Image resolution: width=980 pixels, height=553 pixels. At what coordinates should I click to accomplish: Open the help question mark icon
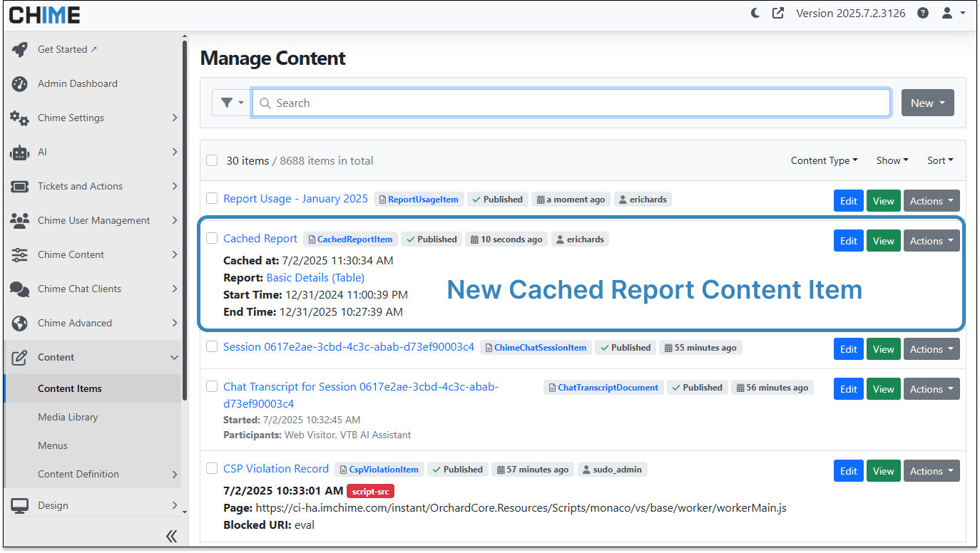(x=923, y=13)
